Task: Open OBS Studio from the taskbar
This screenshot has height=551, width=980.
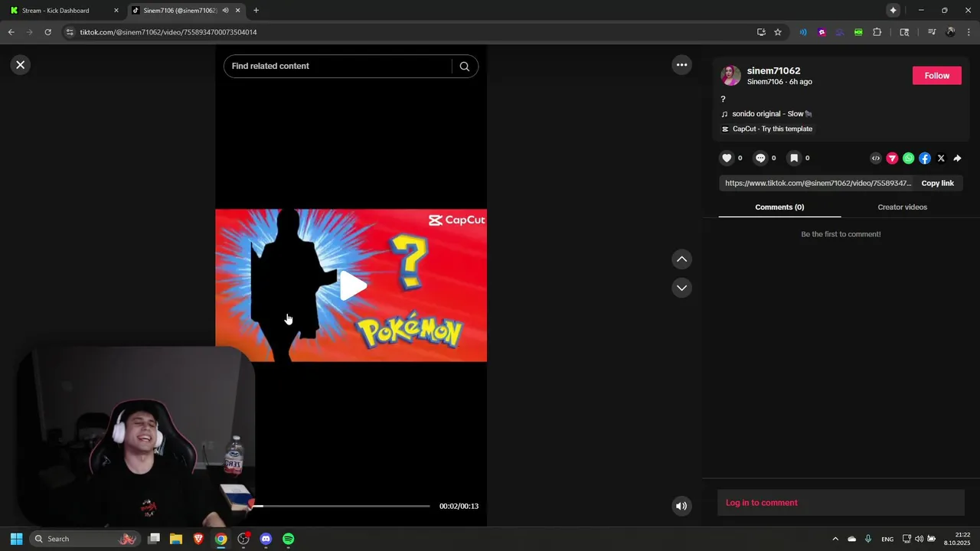Action: pos(243,539)
